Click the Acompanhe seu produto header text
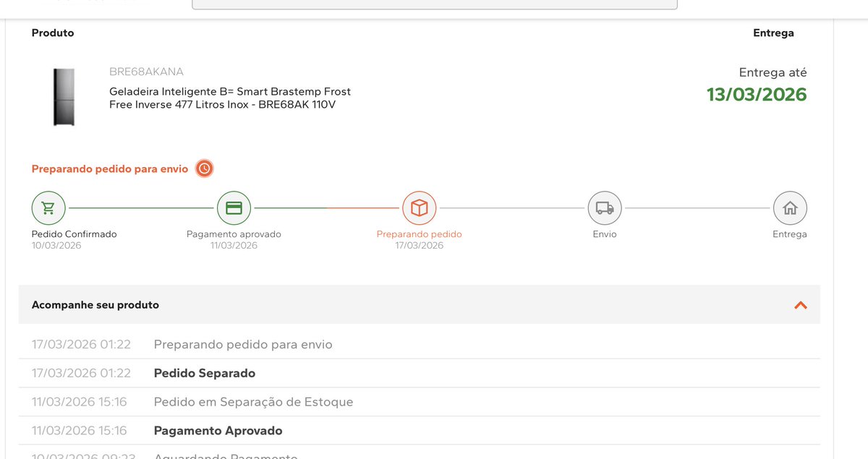868x459 pixels. click(95, 305)
